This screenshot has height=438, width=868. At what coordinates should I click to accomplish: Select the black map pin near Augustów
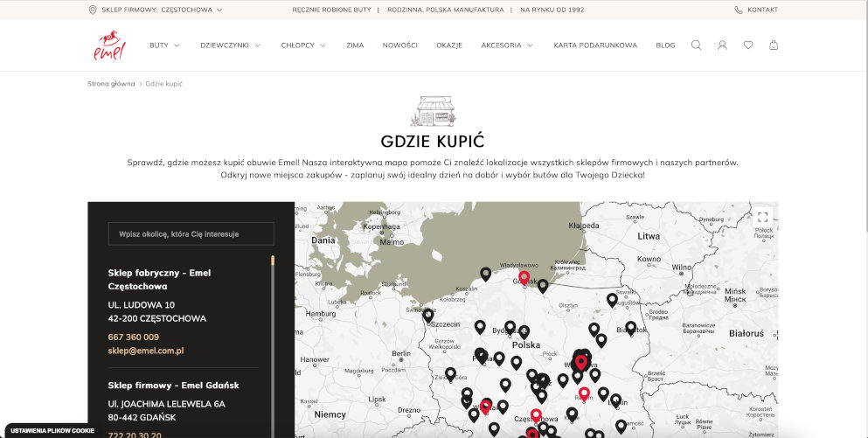click(x=612, y=300)
